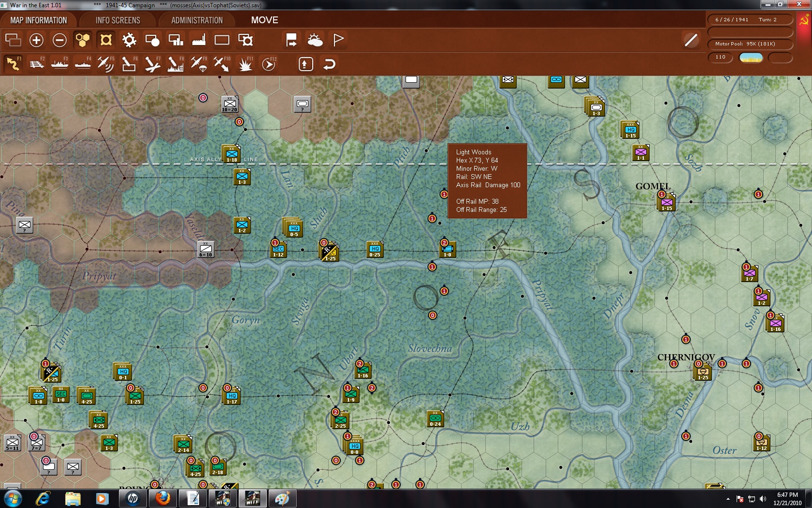Click the boxed up-arrow toolbar button

tap(306, 64)
